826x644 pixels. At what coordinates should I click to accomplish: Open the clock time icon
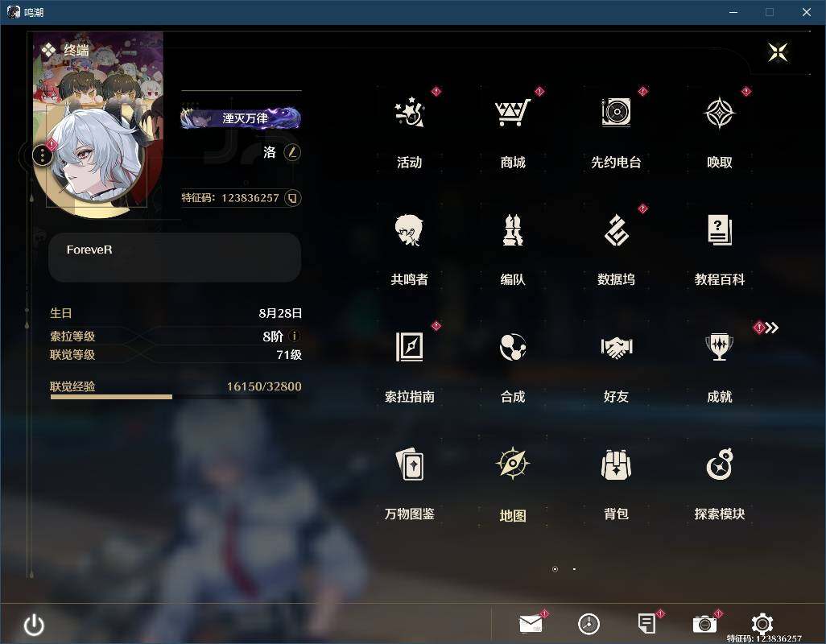pos(589,624)
